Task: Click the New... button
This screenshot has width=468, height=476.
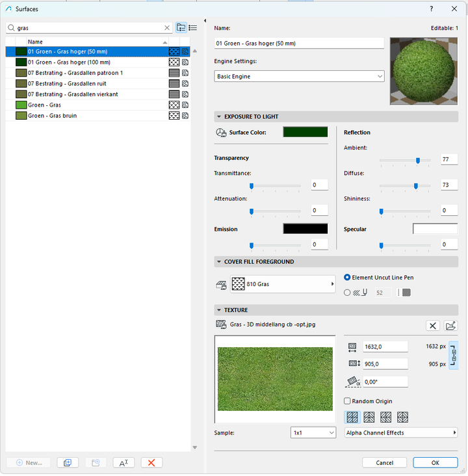Action: [29, 462]
